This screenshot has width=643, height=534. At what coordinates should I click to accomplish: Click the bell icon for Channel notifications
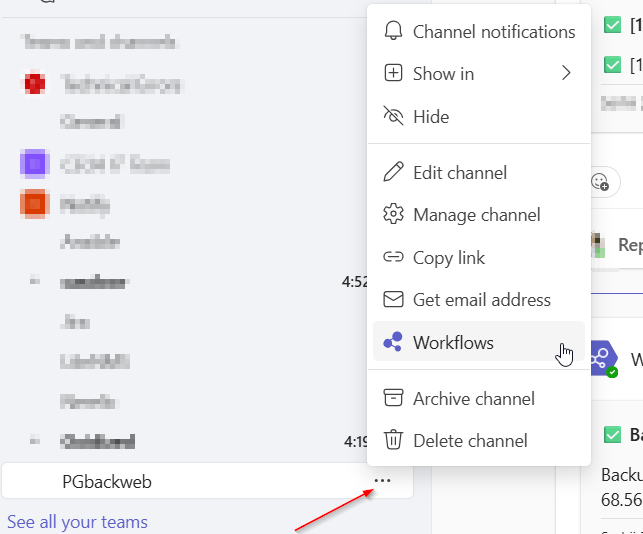[x=394, y=31]
